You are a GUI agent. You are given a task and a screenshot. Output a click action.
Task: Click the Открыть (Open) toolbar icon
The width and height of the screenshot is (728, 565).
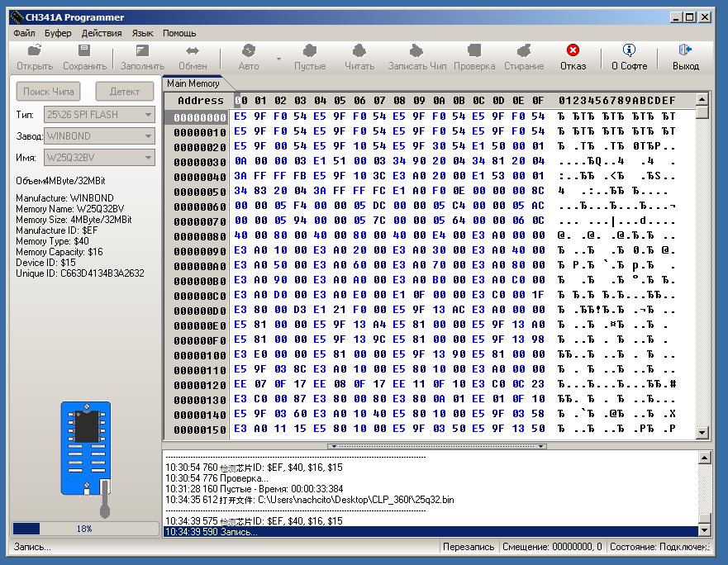(35, 51)
